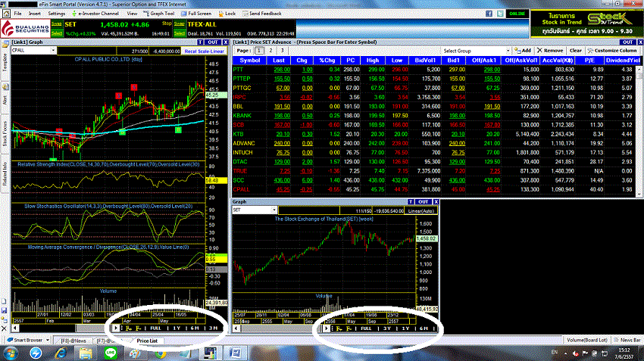The height and width of the screenshot is (361, 644).
Task: Click the Home icon in the menu bar
Action: pyautogui.click(x=6, y=14)
